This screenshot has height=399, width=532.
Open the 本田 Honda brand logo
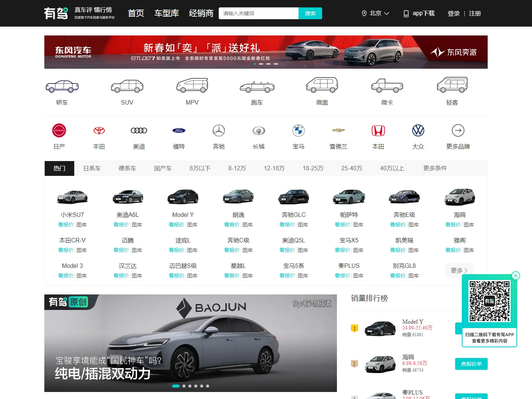[x=378, y=130]
